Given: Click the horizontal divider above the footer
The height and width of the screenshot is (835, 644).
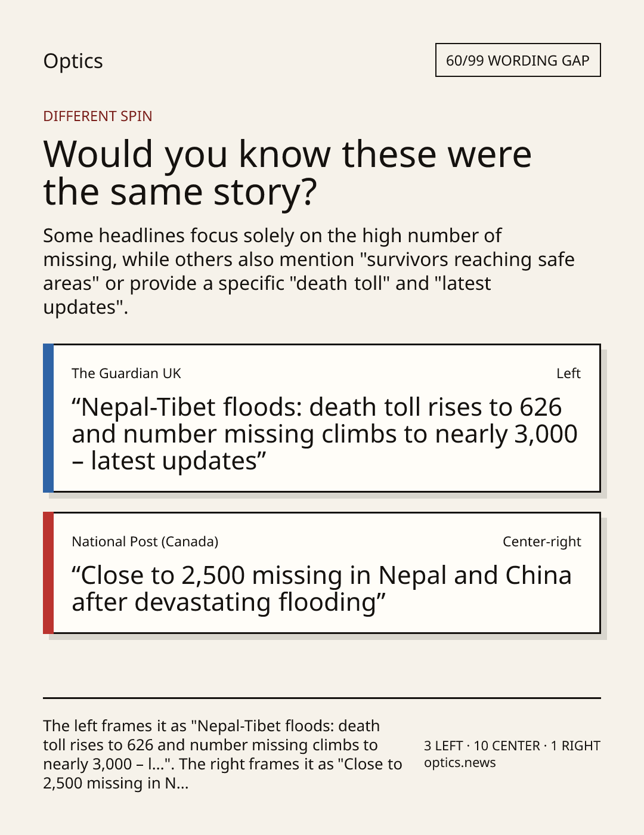Looking at the screenshot, I should click(x=322, y=697).
